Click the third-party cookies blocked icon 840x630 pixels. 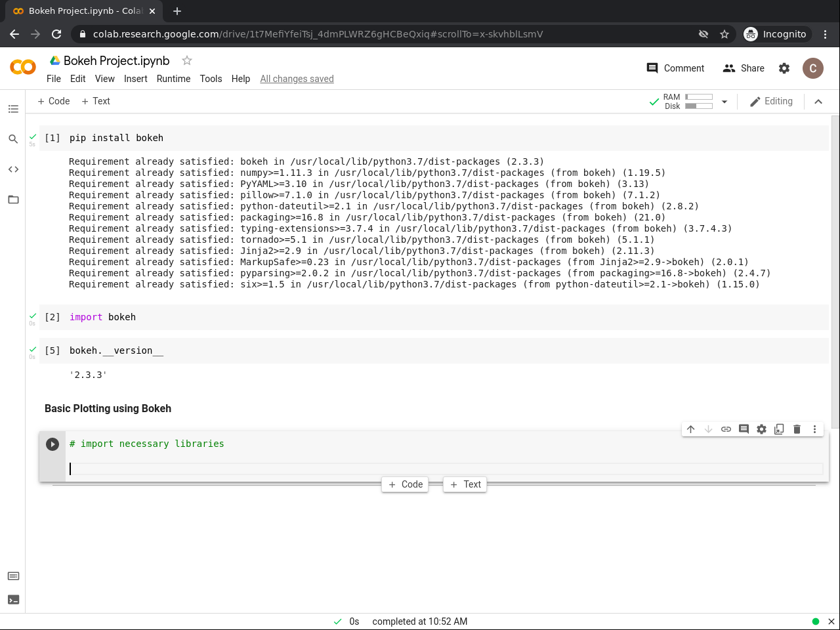tap(703, 34)
